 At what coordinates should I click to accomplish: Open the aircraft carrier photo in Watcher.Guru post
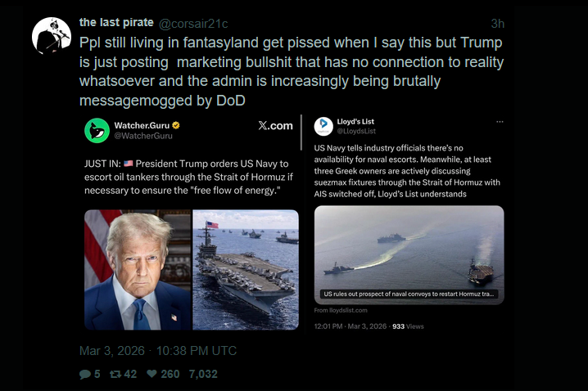click(246, 269)
